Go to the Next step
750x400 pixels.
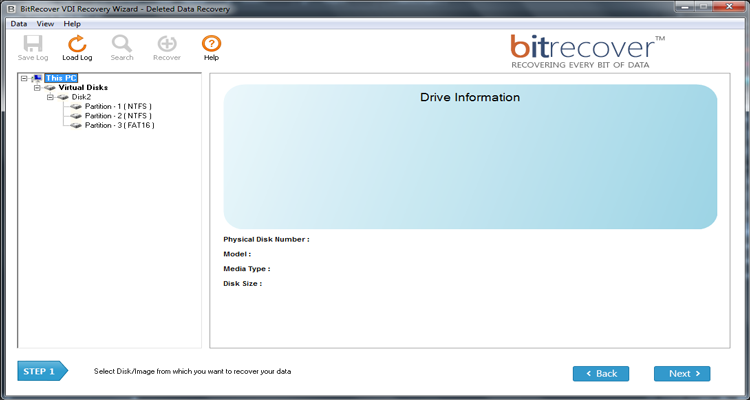[682, 373]
